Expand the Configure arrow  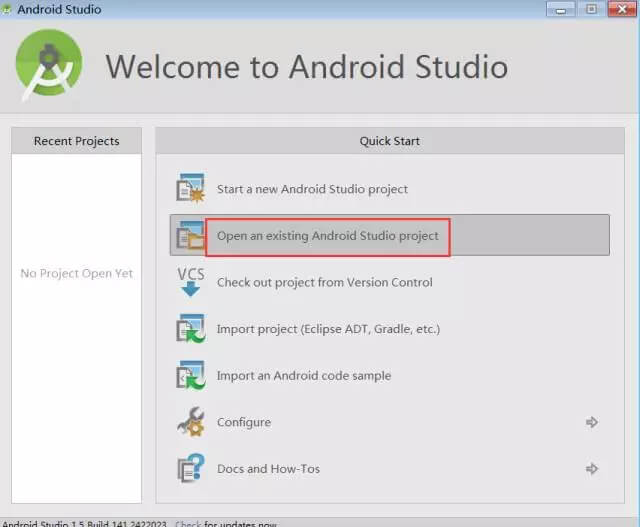click(x=592, y=422)
